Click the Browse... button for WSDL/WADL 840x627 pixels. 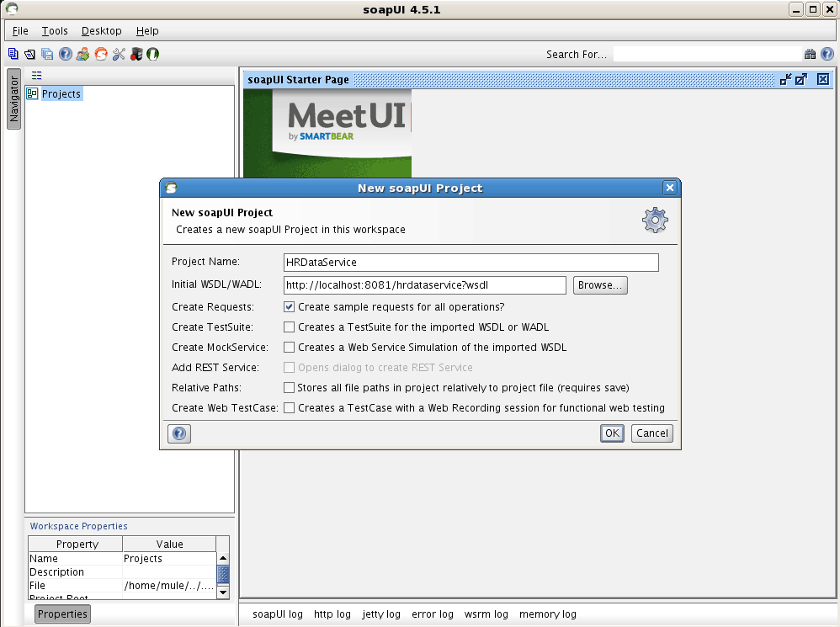600,285
